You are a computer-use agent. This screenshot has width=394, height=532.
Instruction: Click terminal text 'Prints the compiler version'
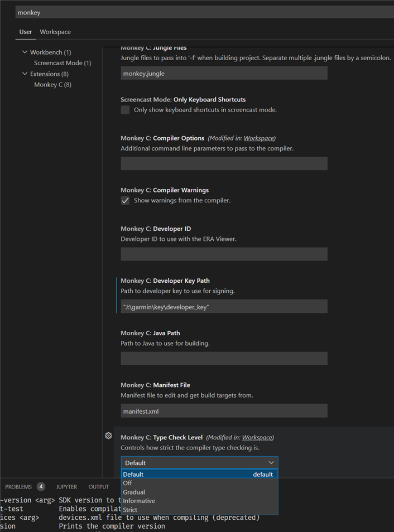click(x=112, y=526)
